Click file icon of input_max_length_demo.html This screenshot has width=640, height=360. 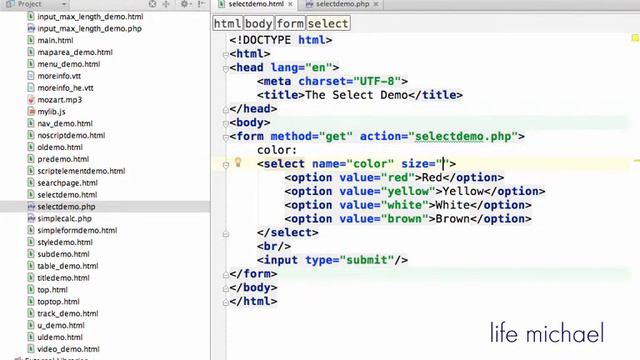click(31, 16)
